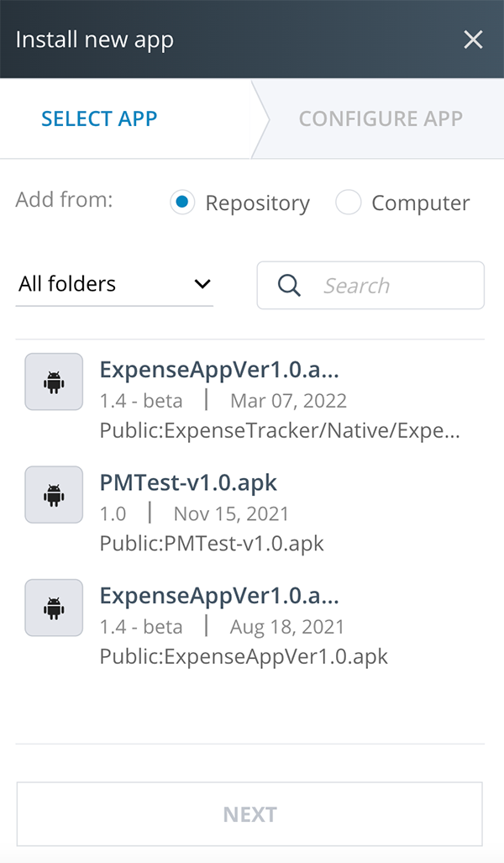This screenshot has height=863, width=504.
Task: Open the All folders dropdown
Action: [x=114, y=284]
